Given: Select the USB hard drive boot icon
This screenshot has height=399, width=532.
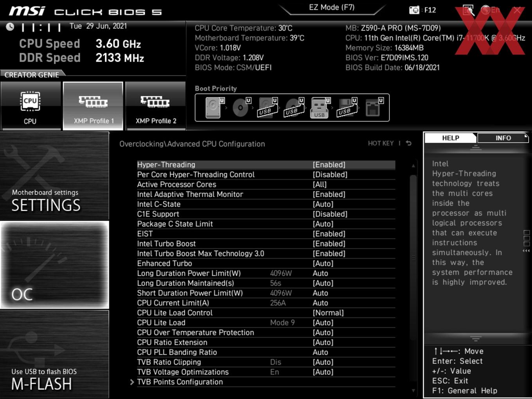Looking at the screenshot, I should click(x=267, y=108).
